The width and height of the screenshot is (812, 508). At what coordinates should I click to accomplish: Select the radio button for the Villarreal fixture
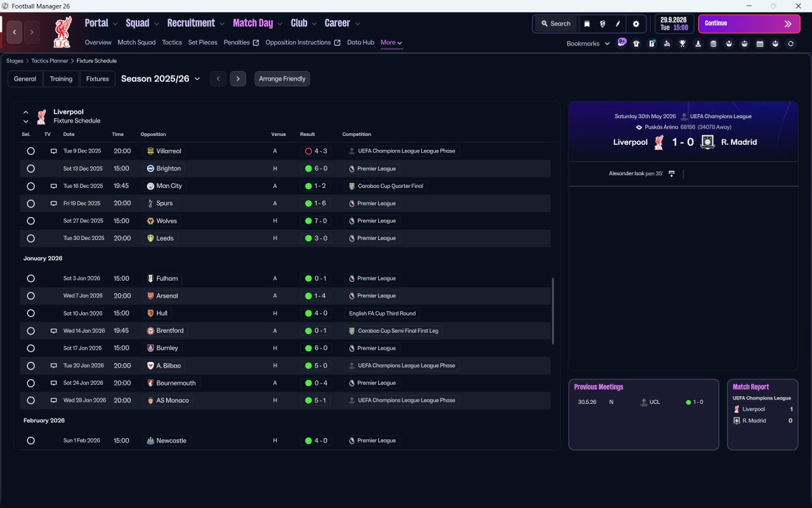30,151
